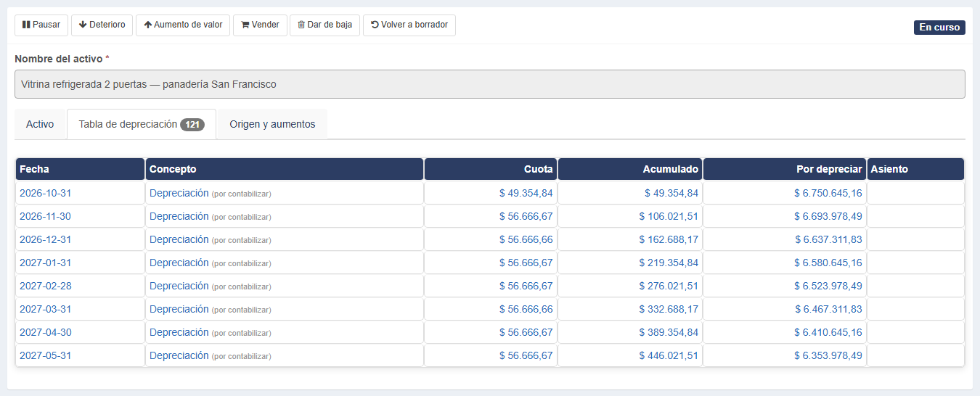Click por depreciar $ 6.353.978,49

pos(828,355)
